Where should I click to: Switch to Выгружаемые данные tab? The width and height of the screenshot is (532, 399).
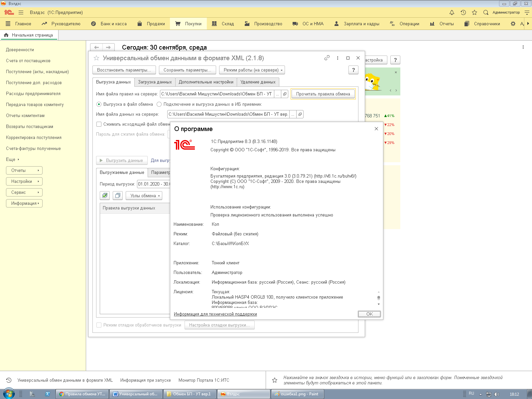pos(122,172)
